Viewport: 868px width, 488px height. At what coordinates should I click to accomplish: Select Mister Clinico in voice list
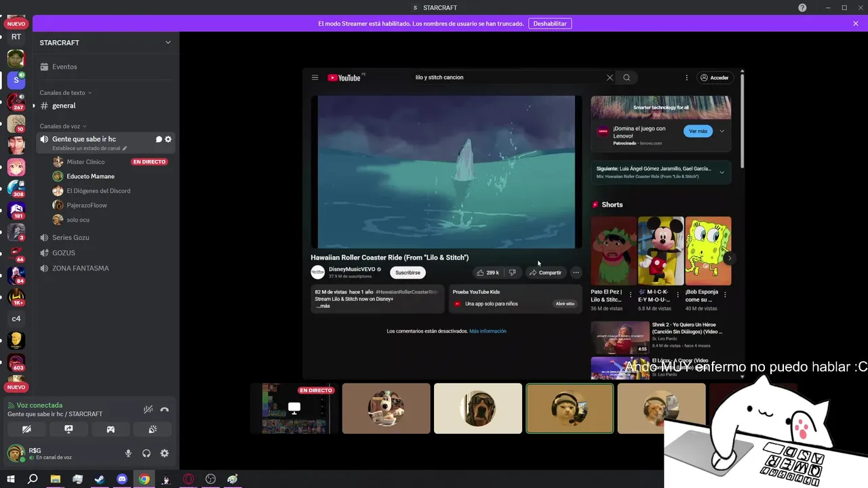coord(85,162)
